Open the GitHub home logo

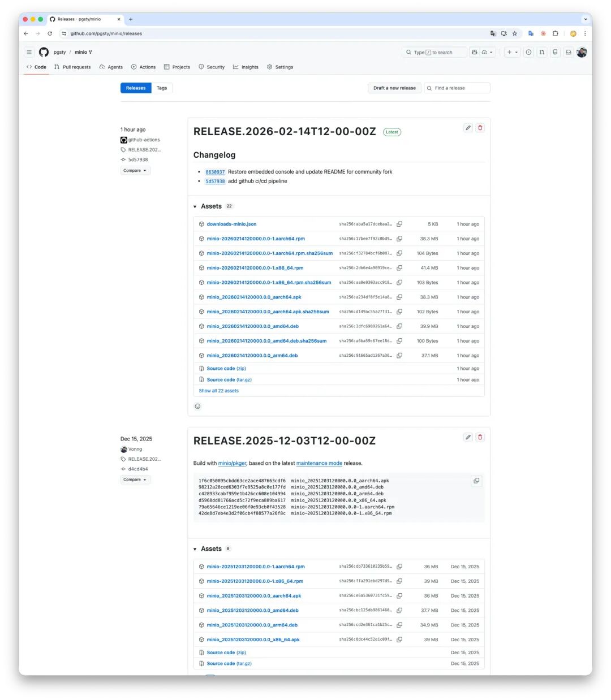[44, 52]
